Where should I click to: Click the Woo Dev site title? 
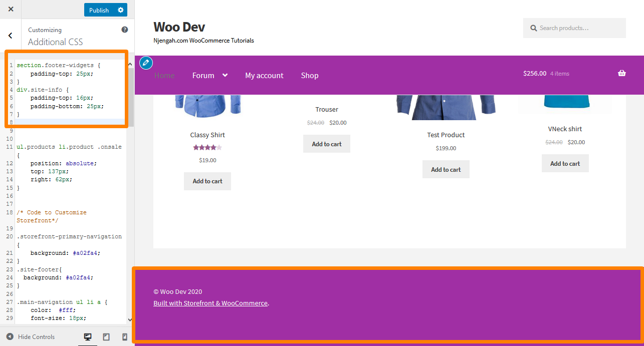coord(179,27)
